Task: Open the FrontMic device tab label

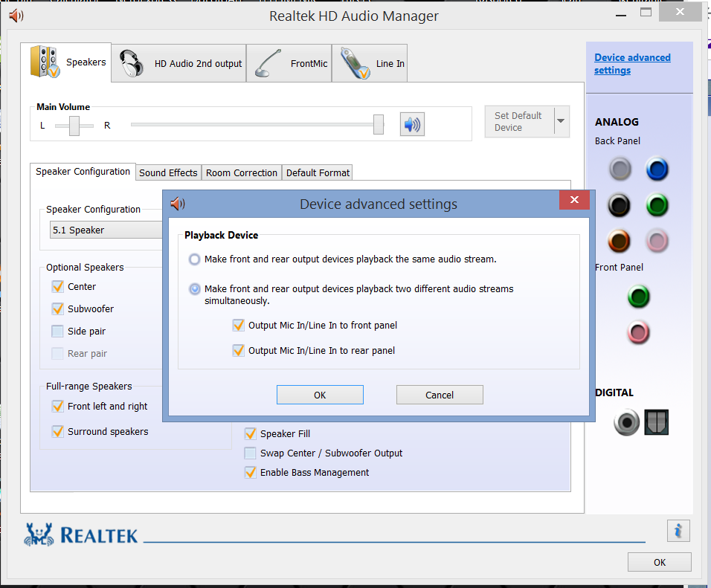Action: tap(309, 64)
